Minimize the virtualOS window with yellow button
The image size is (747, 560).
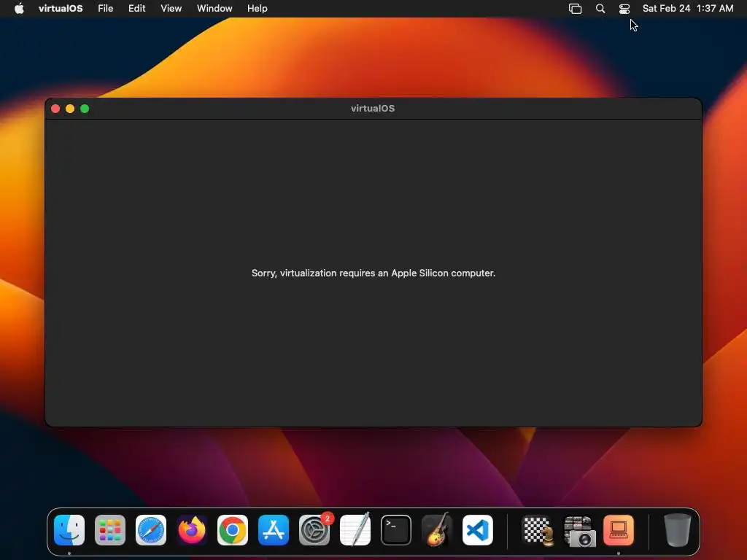[70, 109]
